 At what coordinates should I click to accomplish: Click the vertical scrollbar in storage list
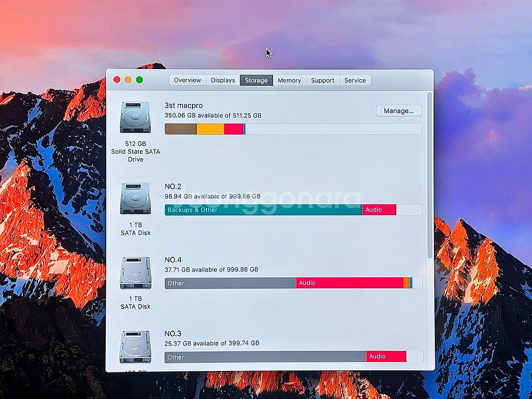(x=429, y=176)
